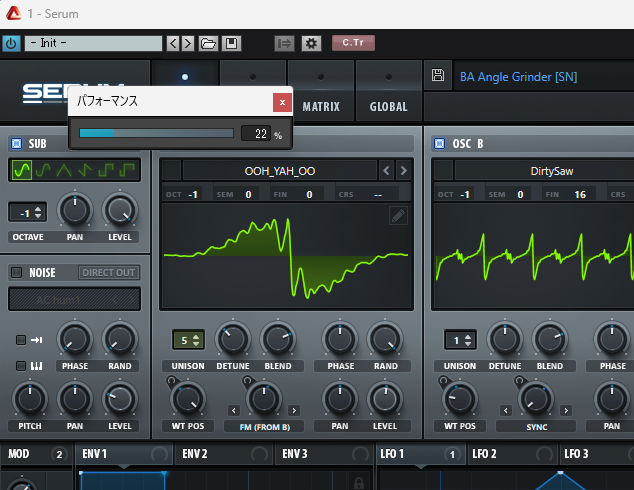This screenshot has width=634, height=490.
Task: Select the pulse sub waveform
Action: pos(127,170)
